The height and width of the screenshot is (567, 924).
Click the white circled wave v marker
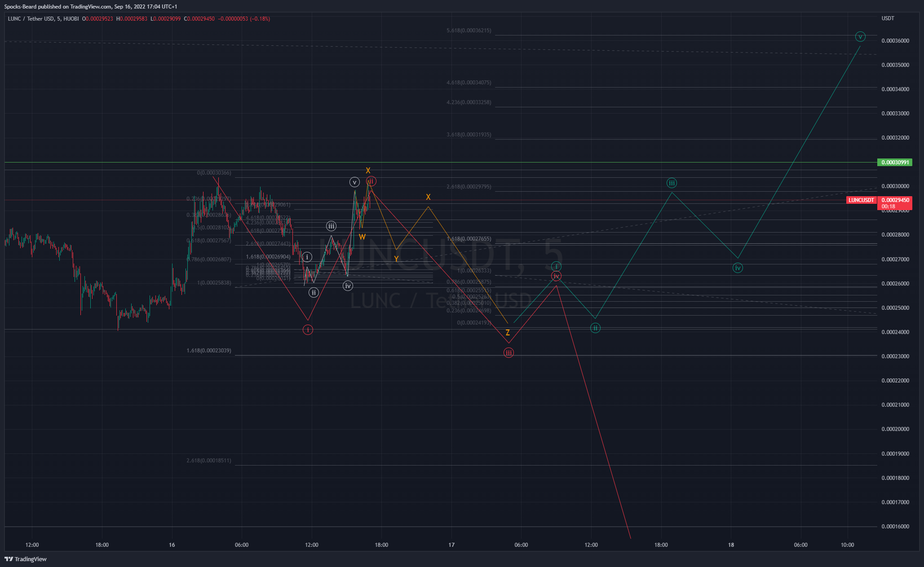[x=354, y=182]
